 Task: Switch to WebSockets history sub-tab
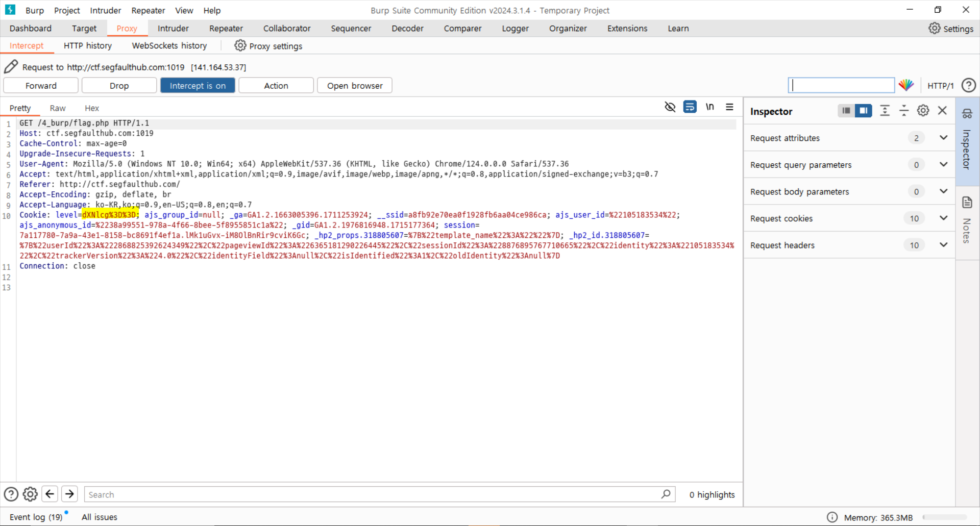pos(169,45)
